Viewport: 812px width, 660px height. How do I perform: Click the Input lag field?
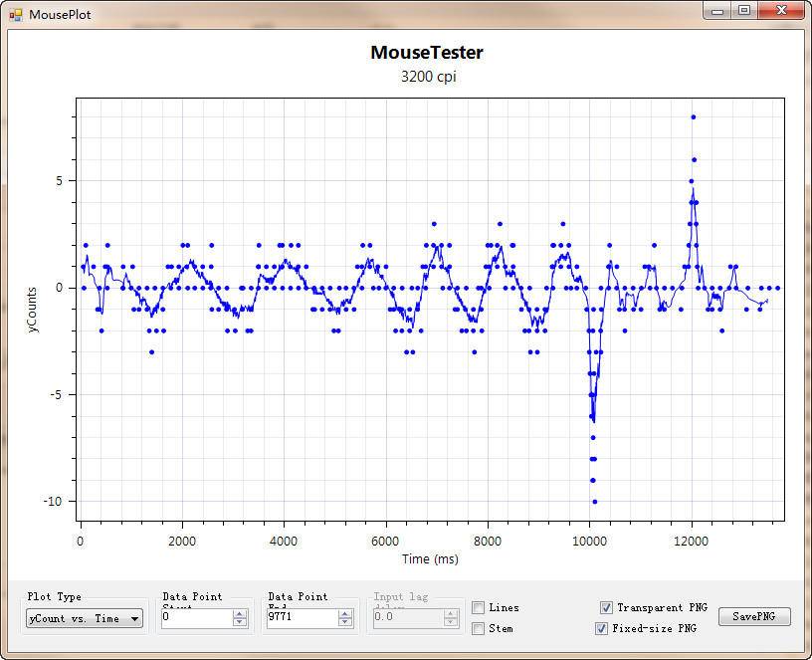click(406, 618)
